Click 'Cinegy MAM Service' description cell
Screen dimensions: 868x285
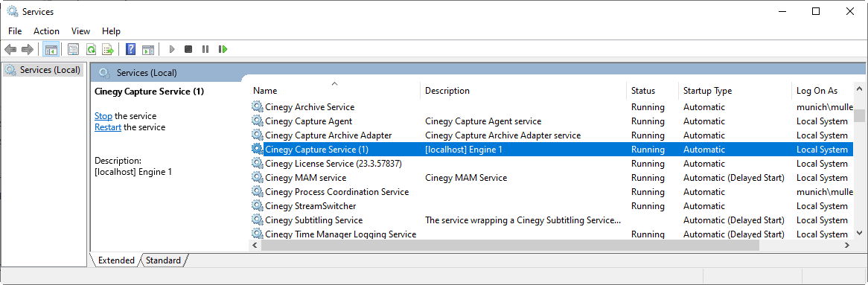(x=466, y=178)
